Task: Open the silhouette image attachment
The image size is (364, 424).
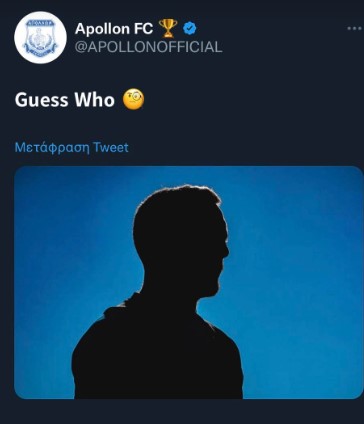Action: [x=188, y=282]
